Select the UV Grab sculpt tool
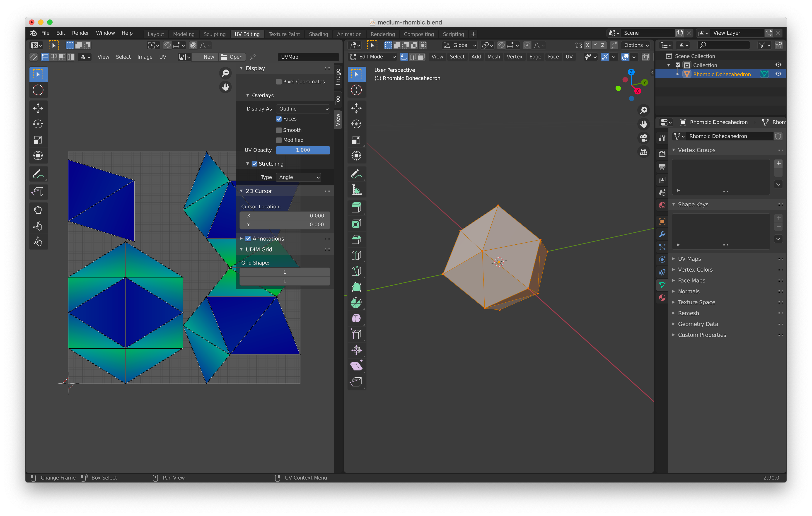 38,210
